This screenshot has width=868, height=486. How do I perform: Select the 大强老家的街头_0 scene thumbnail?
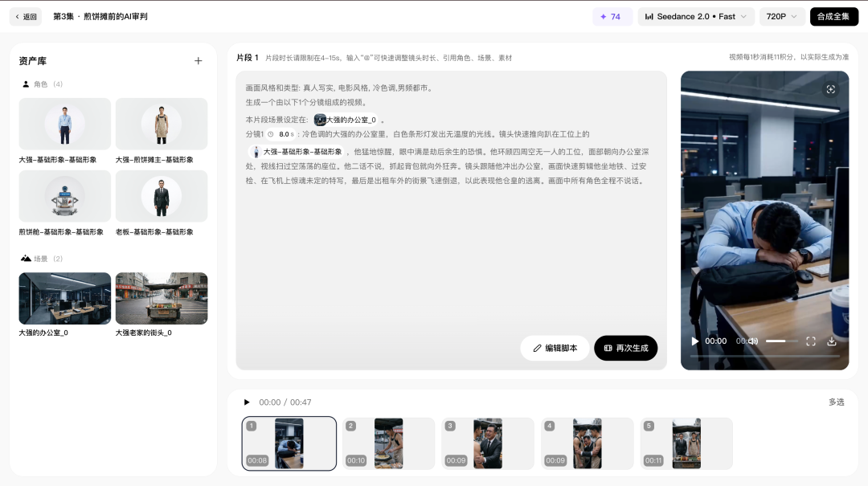[162, 298]
